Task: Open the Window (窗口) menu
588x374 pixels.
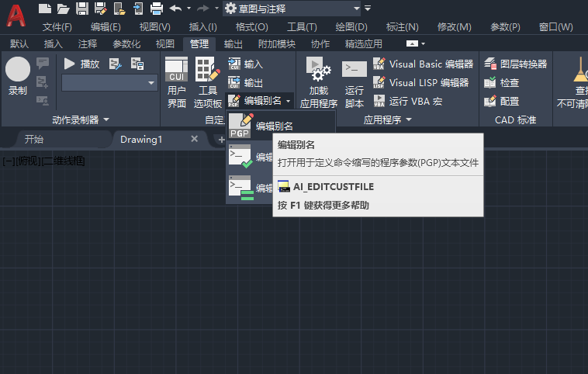Action: pyautogui.click(x=555, y=27)
